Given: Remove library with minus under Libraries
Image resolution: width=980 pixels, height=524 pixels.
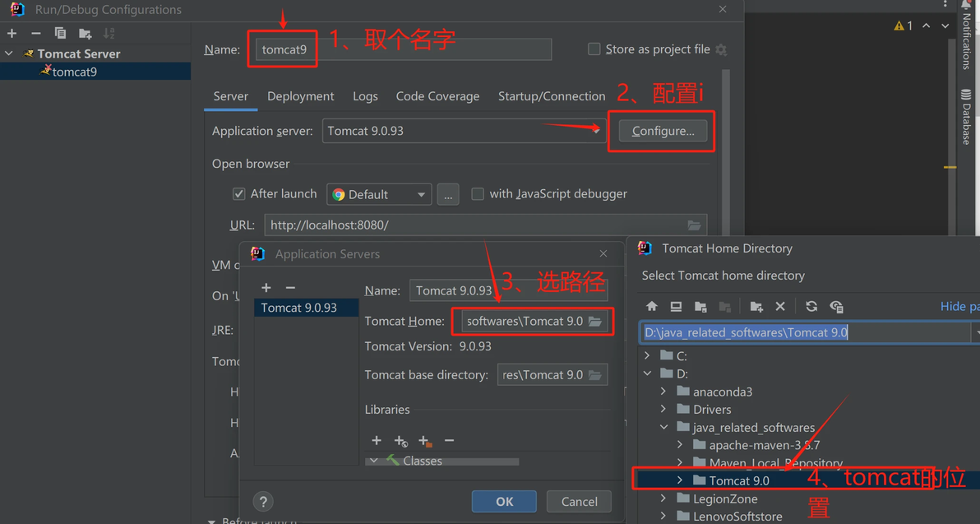Looking at the screenshot, I should pos(449,441).
